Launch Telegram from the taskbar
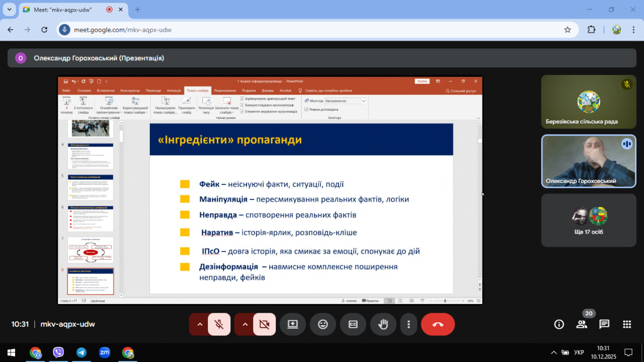The width and height of the screenshot is (644, 362). pos(81,352)
